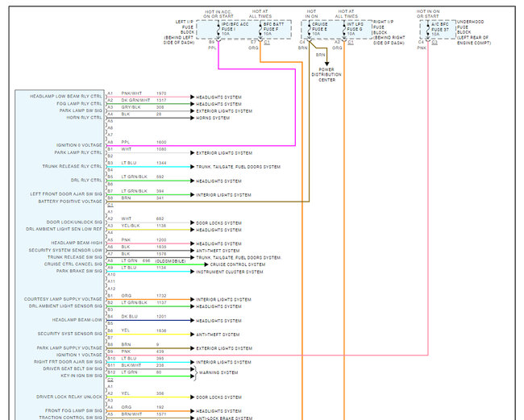Click 'TRUNK, TAILGATE, FUEL DOORS SYSTEM' on LT BLU 1344 row
The height and width of the screenshot is (420, 524).
click(239, 167)
